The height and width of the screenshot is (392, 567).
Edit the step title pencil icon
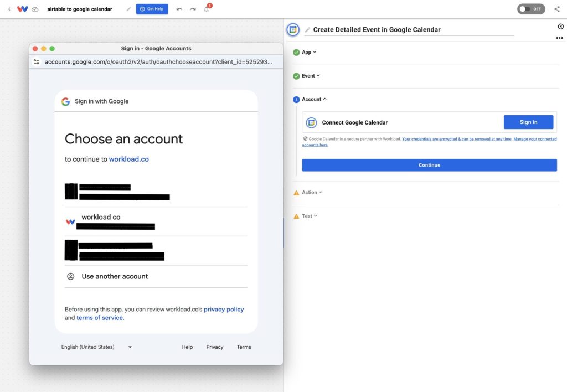pyautogui.click(x=307, y=30)
